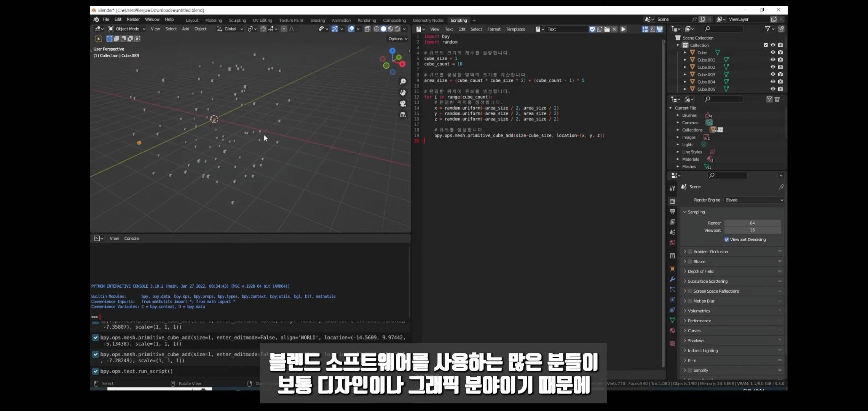Viewport: 868px width, 411px height.
Task: Hide the Cube.003 object in the outliner
Action: tap(772, 74)
